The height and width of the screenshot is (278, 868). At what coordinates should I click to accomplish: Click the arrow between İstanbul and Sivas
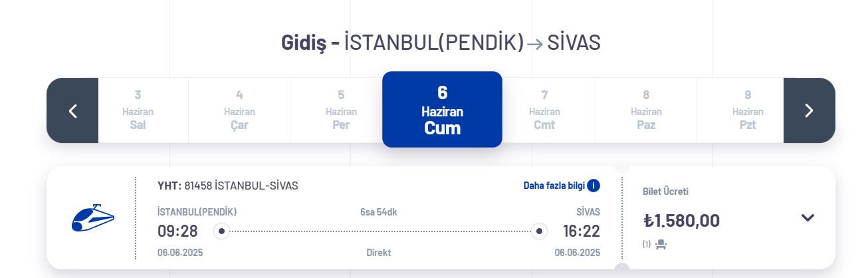click(x=535, y=43)
